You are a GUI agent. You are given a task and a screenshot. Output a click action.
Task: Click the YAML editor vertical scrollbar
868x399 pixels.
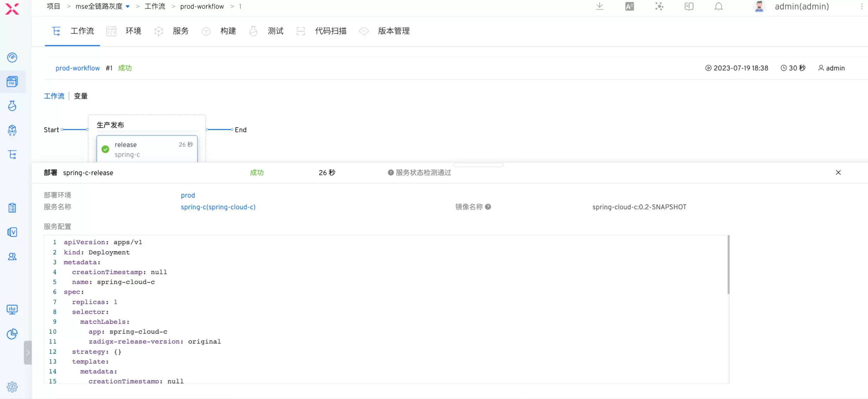pyautogui.click(x=728, y=265)
